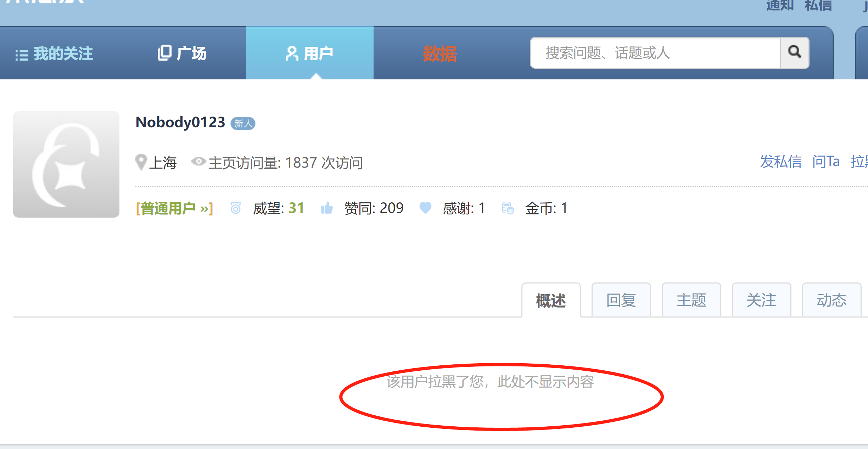This screenshot has height=449, width=868.
Task: Open the 我的关注 navigation item
Action: [54, 54]
